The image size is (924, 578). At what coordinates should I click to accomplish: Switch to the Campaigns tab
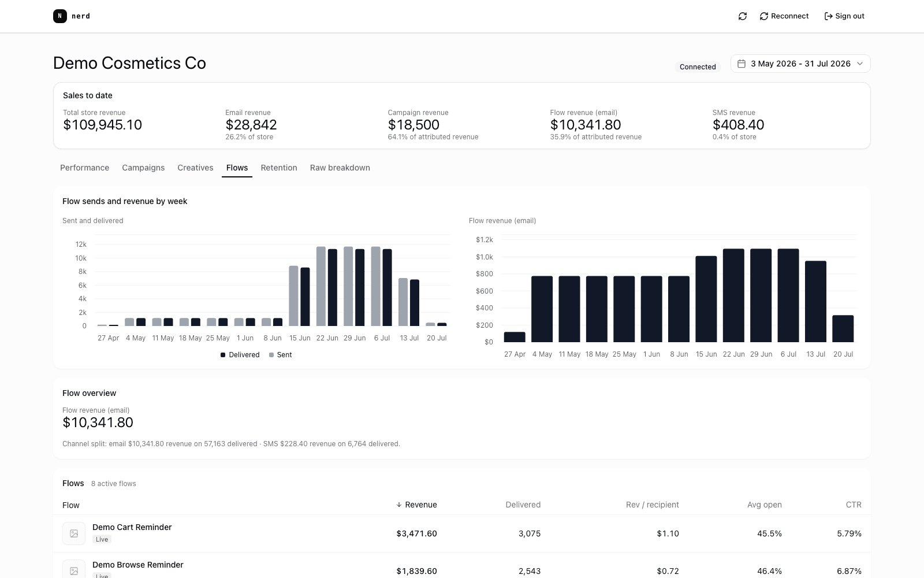[x=143, y=168]
